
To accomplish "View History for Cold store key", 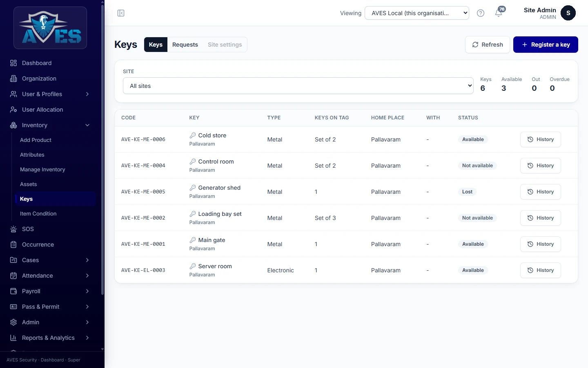I will click(x=541, y=139).
